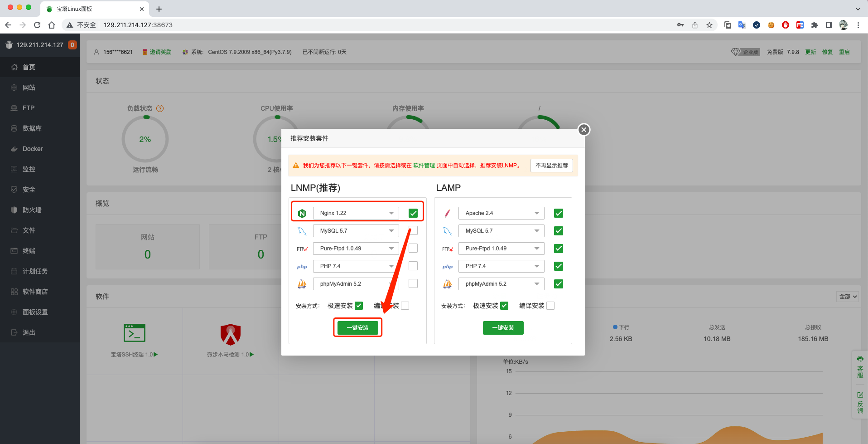This screenshot has width=868, height=444.
Task: Reload the page with refresh icon
Action: [x=37, y=25]
